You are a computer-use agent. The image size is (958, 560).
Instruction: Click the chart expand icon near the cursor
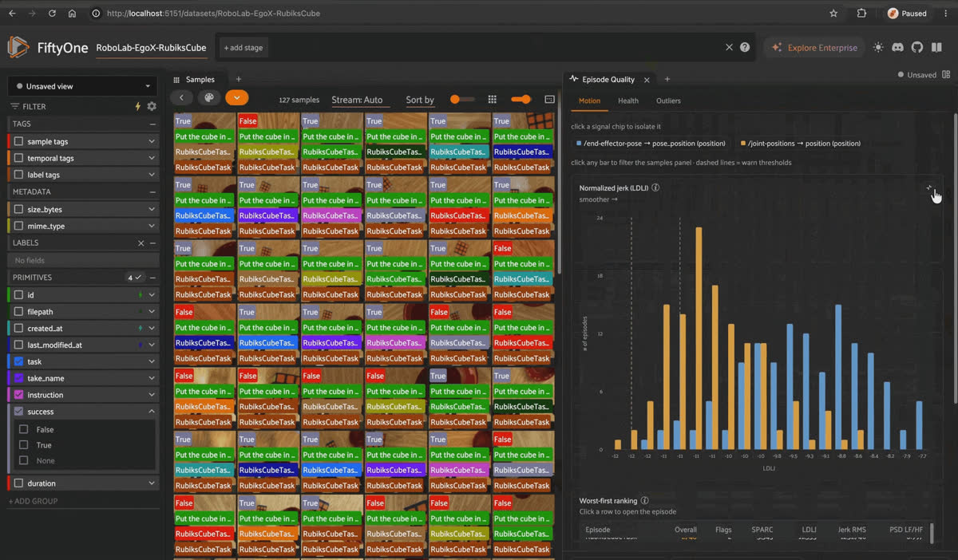[x=929, y=189]
